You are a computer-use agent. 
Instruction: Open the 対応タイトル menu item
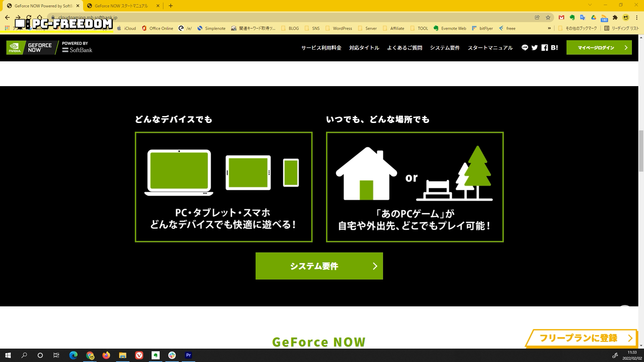point(364,48)
